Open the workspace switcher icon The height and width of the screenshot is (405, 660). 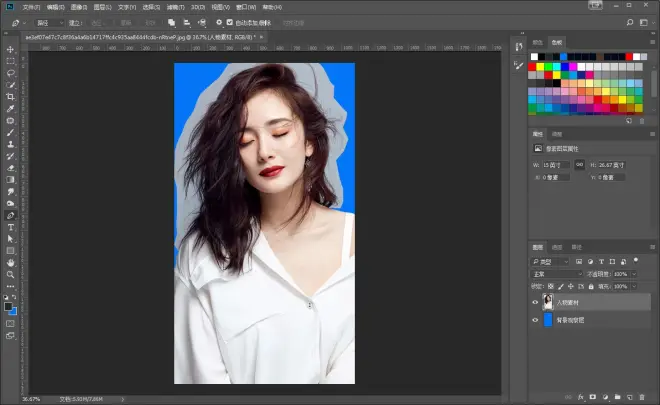[644, 23]
